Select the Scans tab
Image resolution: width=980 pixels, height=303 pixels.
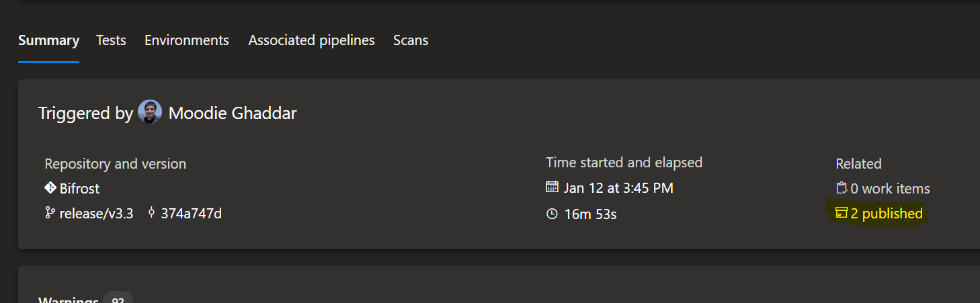411,40
